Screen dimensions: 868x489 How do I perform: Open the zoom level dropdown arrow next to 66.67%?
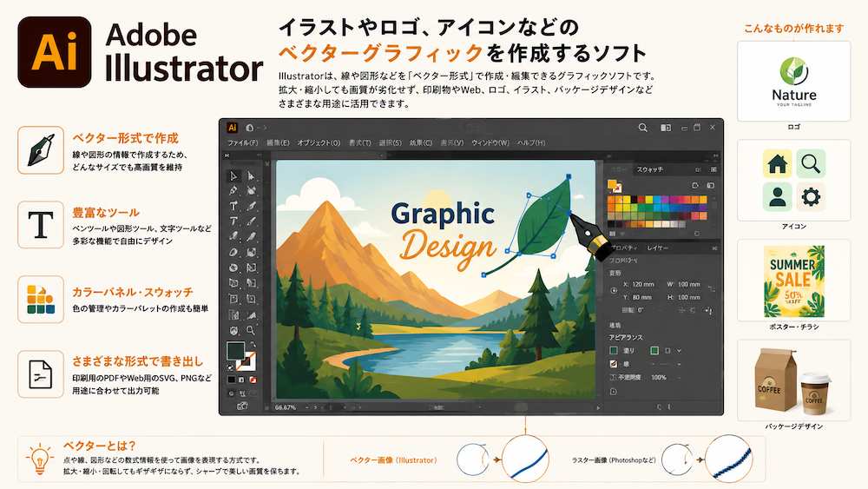[307, 407]
